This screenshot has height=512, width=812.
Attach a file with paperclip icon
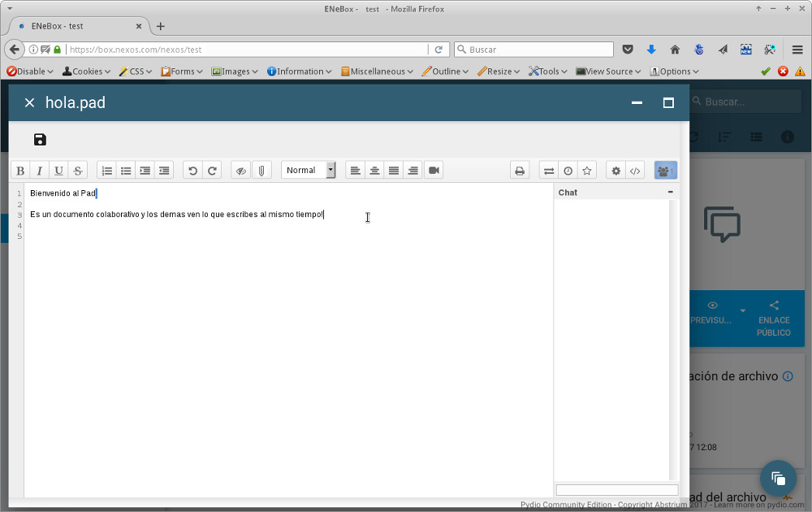261,171
